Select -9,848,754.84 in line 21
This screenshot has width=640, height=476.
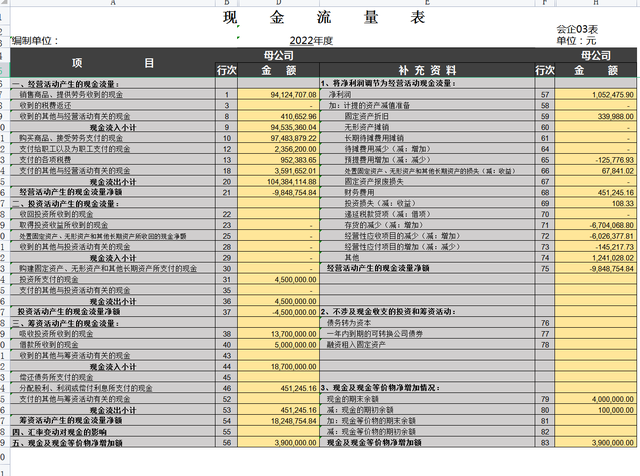pos(294,193)
